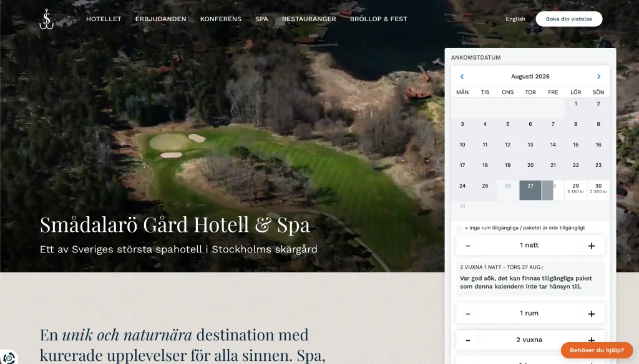This screenshot has height=364, width=639.
Task: Click the Augusti 2026 month title
Action: tap(530, 77)
